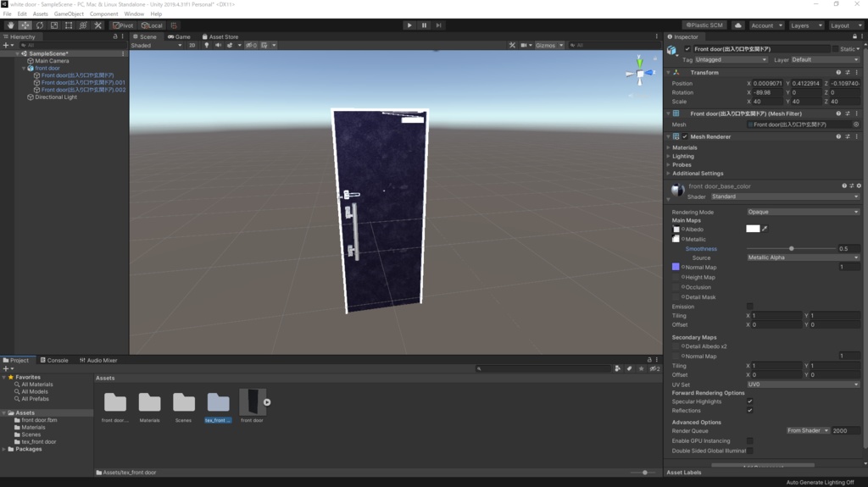Toggle Reflections checkbox
Image resolution: width=868 pixels, height=487 pixels.
749,410
